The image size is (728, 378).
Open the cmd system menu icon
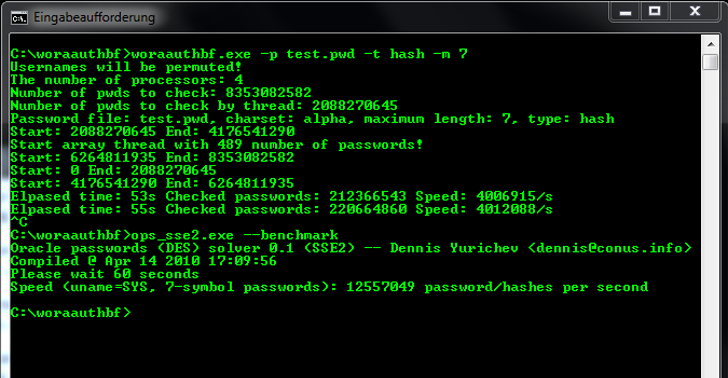pyautogui.click(x=19, y=18)
